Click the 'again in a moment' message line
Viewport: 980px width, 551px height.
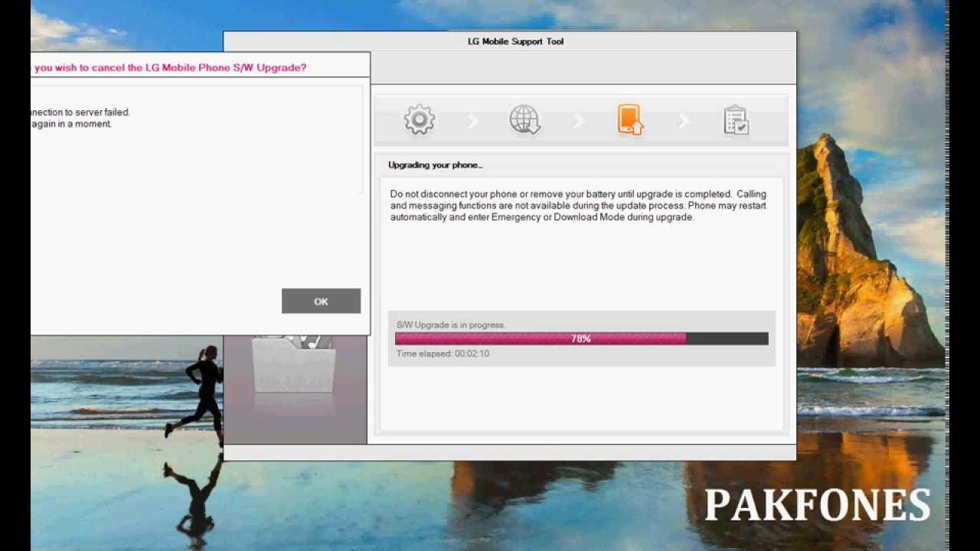coord(71,123)
